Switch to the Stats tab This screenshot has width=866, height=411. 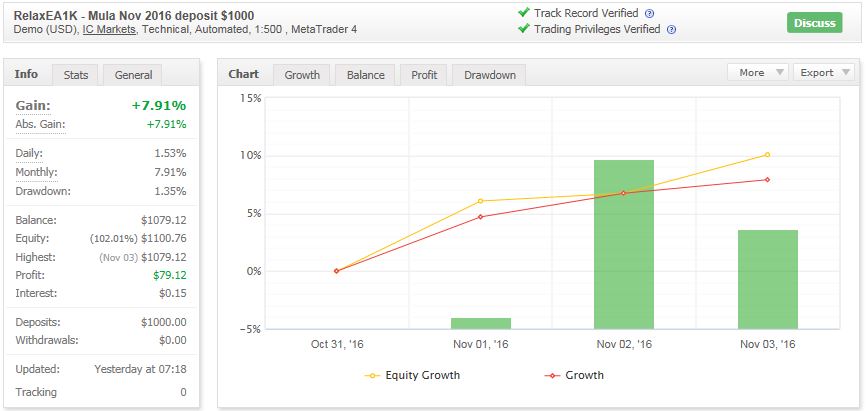click(x=76, y=75)
